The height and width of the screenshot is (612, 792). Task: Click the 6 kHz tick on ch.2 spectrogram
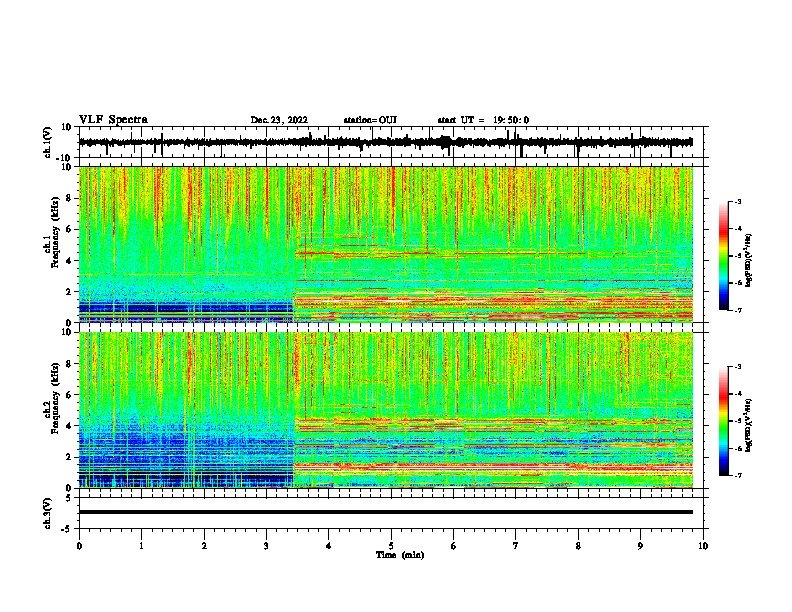pyautogui.click(x=70, y=395)
